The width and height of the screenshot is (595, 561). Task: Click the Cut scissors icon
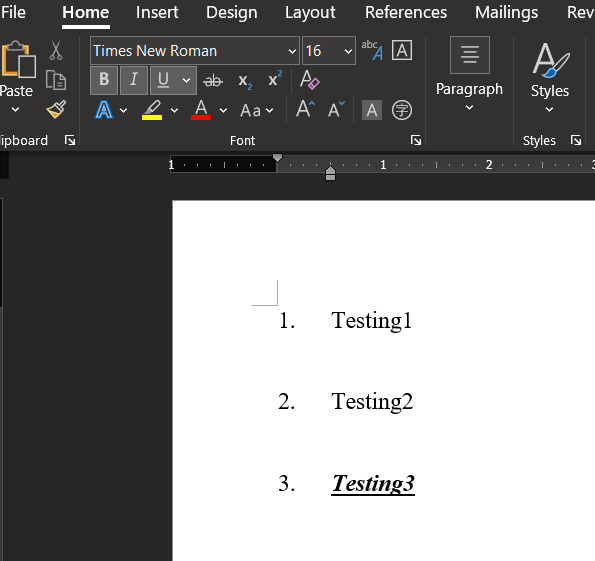pyautogui.click(x=56, y=51)
